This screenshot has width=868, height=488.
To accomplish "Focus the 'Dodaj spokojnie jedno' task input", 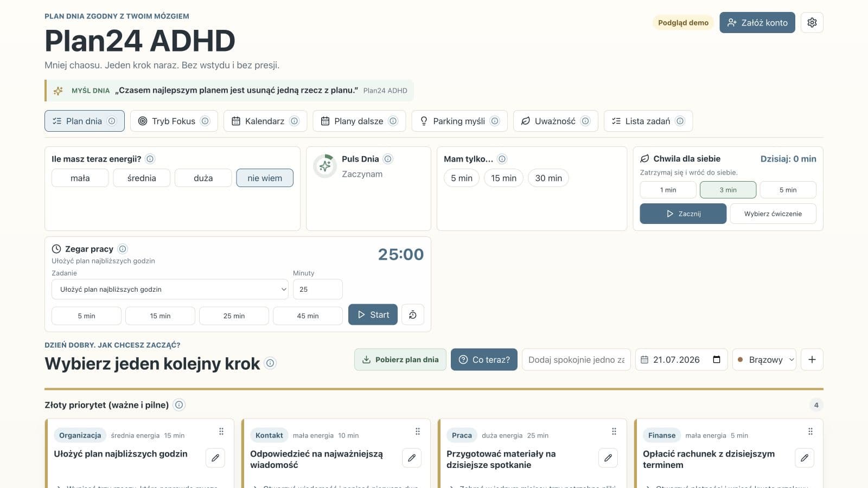I will (x=576, y=359).
